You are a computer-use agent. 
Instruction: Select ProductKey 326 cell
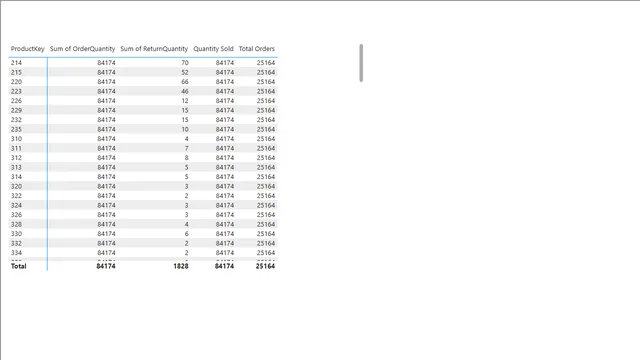[16, 215]
